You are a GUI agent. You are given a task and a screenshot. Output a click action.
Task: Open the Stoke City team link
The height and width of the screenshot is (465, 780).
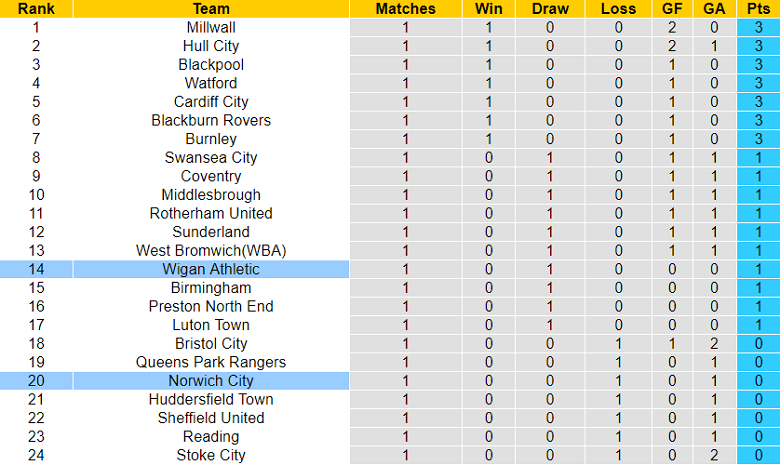(x=211, y=455)
